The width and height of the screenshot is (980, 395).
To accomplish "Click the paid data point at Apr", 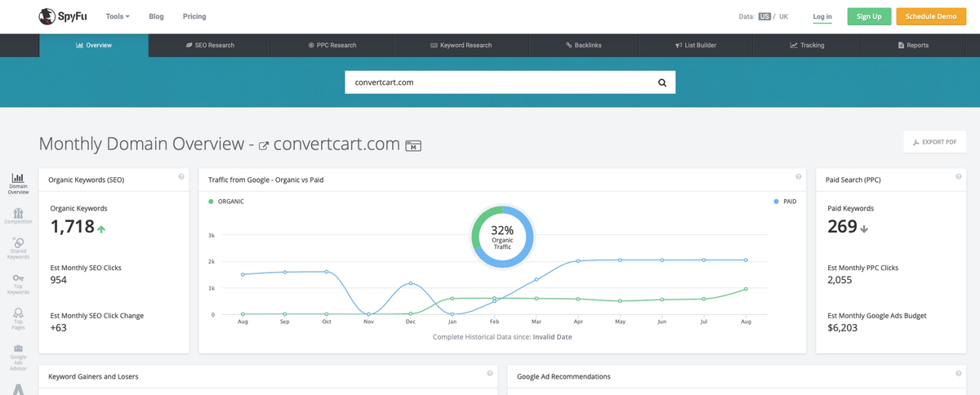I will click(x=578, y=261).
